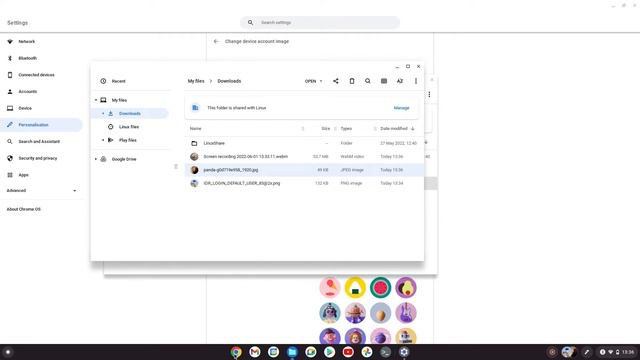Image resolution: width=640 pixels, height=360 pixels.
Task: Open the Files app shelf icon
Action: pos(292,352)
